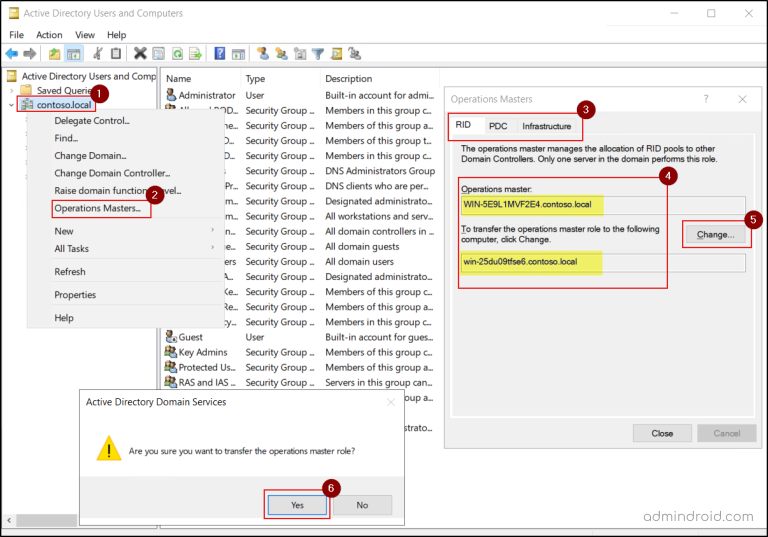Click the Back arrow toolbar icon
This screenshot has width=768, height=537.
tap(12, 53)
